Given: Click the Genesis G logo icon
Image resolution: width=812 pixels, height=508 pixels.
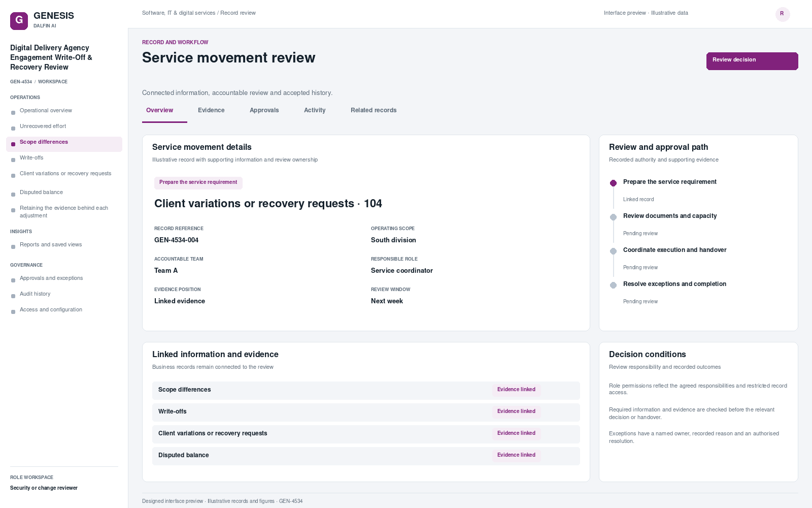Looking at the screenshot, I should coord(19,21).
